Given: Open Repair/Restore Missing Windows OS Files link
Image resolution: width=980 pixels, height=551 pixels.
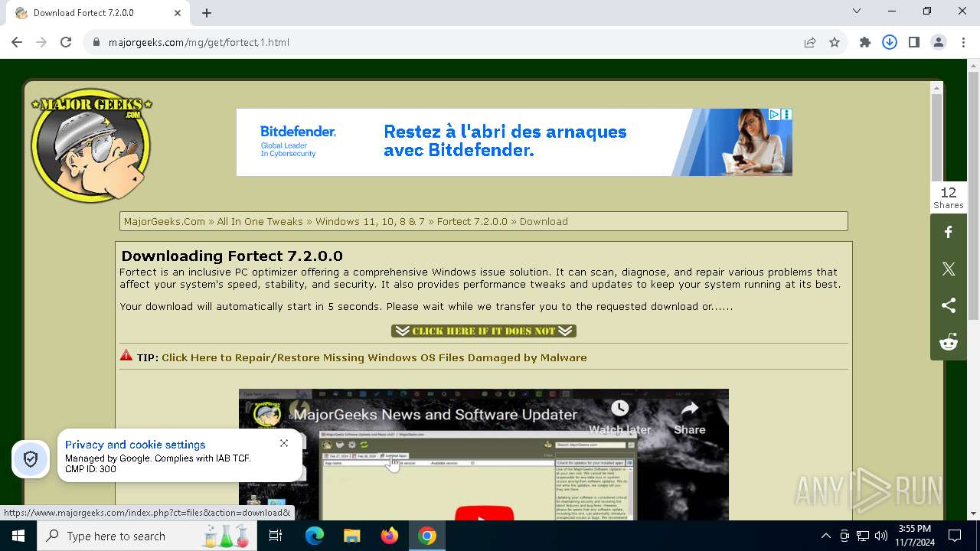Looking at the screenshot, I should [374, 357].
